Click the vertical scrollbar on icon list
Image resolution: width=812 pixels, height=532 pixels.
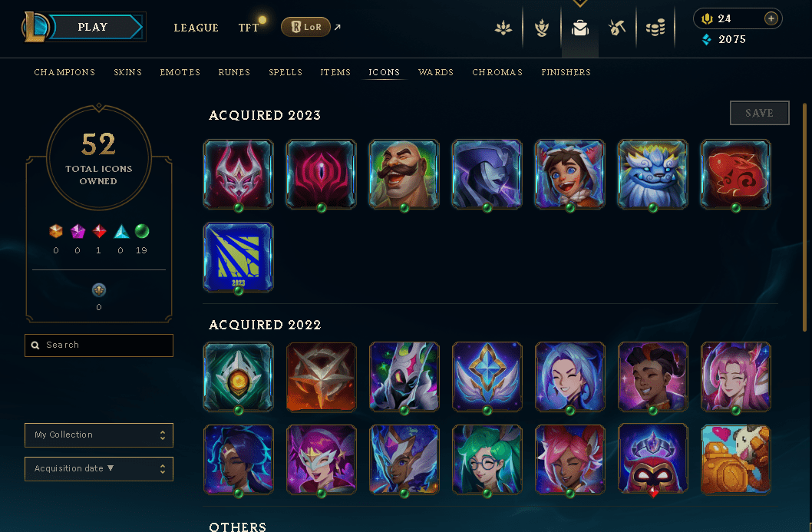point(804,217)
